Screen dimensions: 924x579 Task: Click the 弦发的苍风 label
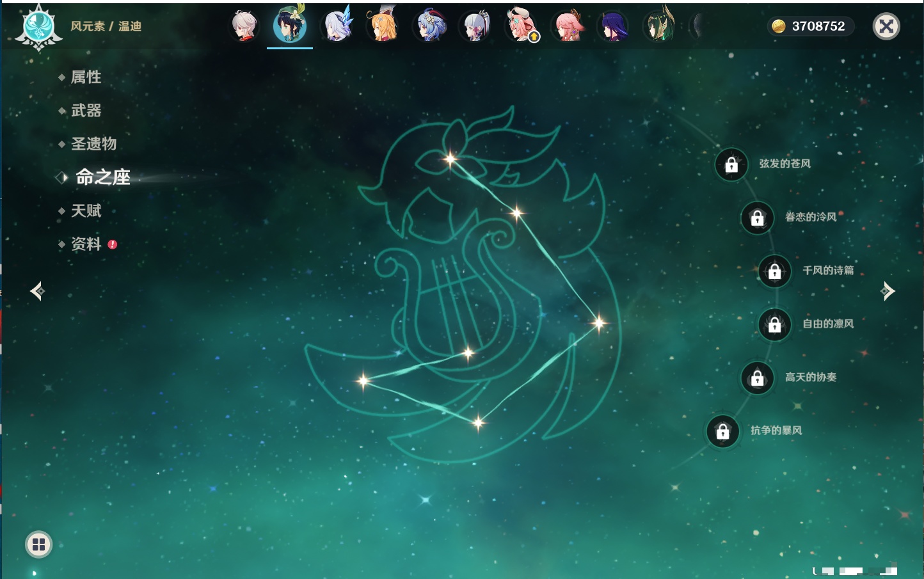785,164
